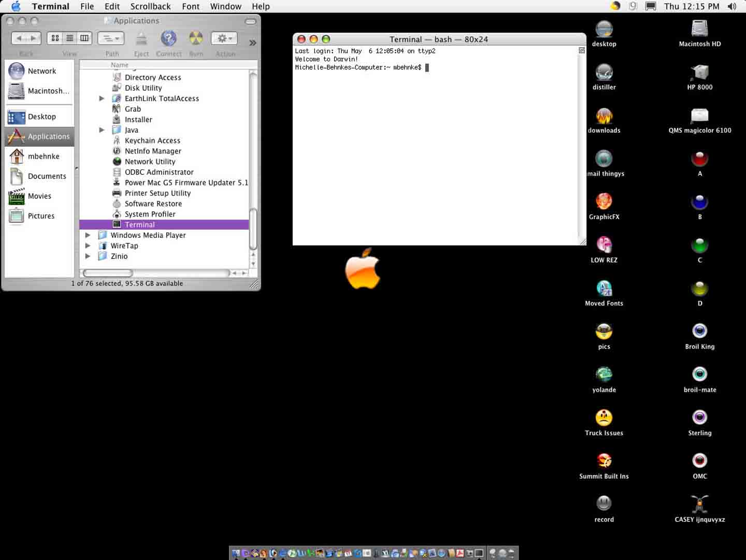
Task: Open the Macintosh HD desktop icon
Action: point(699,28)
